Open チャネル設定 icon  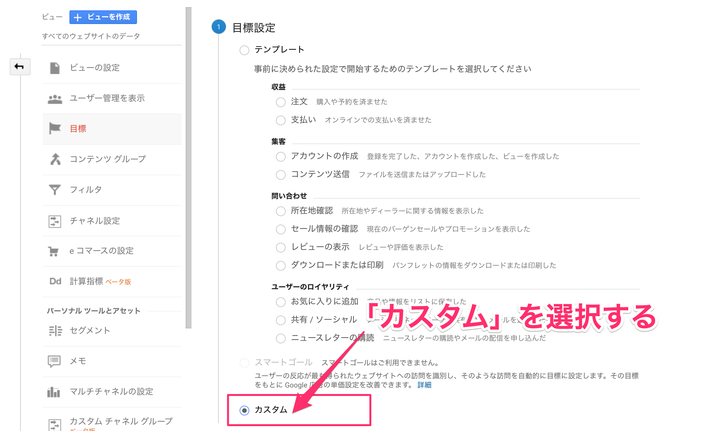tap(54, 220)
